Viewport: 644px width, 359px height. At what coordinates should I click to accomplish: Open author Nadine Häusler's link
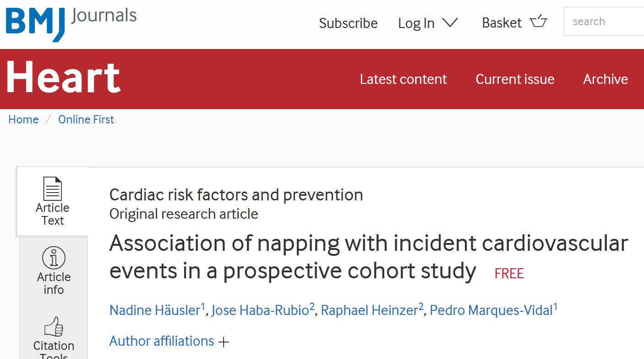(x=155, y=310)
